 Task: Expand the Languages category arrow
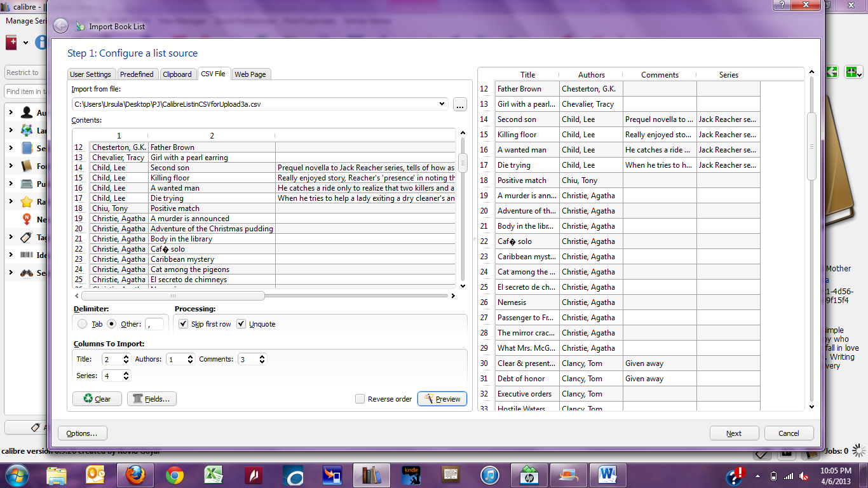(11, 130)
